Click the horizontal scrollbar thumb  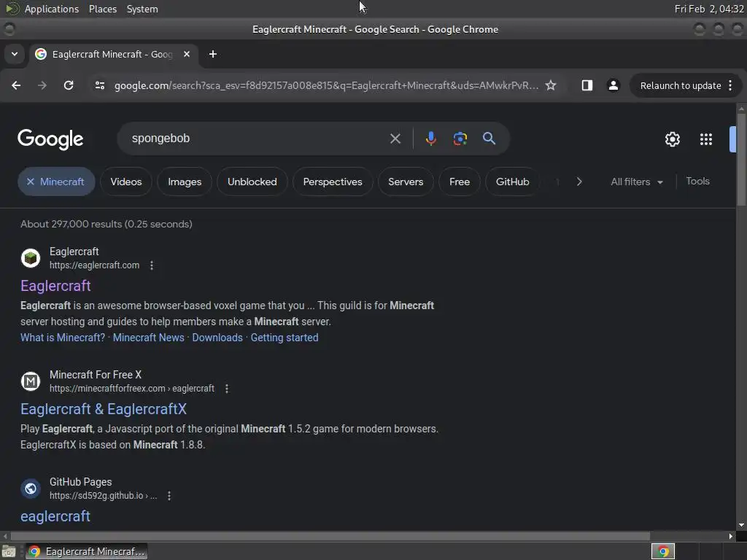point(330,536)
